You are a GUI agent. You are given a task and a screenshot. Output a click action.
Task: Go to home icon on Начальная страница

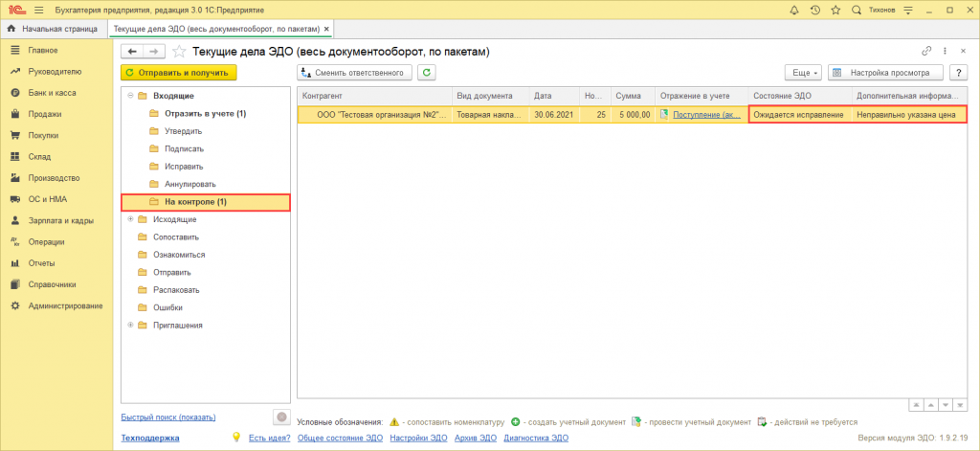(x=11, y=29)
